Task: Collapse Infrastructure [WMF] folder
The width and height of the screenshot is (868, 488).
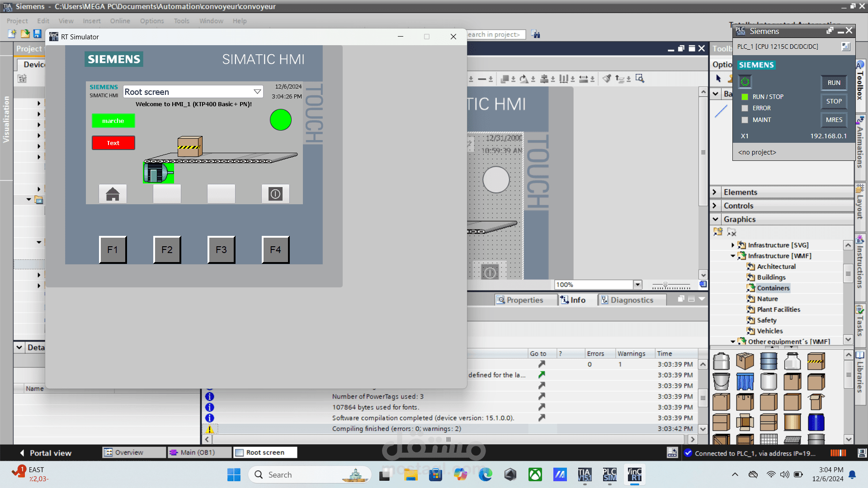Action: pyautogui.click(x=733, y=256)
